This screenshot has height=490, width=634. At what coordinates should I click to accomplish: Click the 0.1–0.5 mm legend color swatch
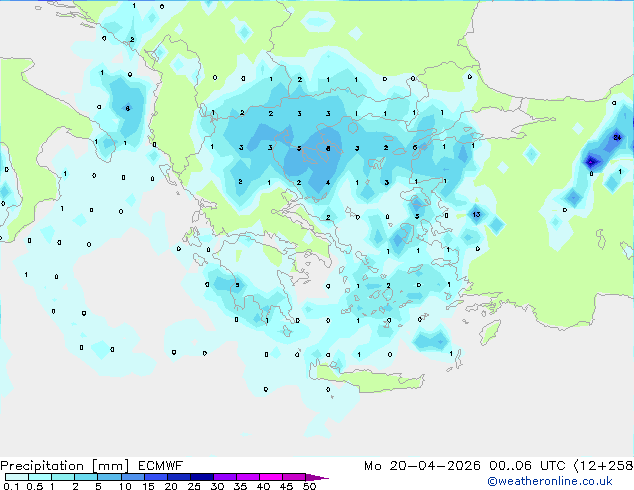(17, 477)
